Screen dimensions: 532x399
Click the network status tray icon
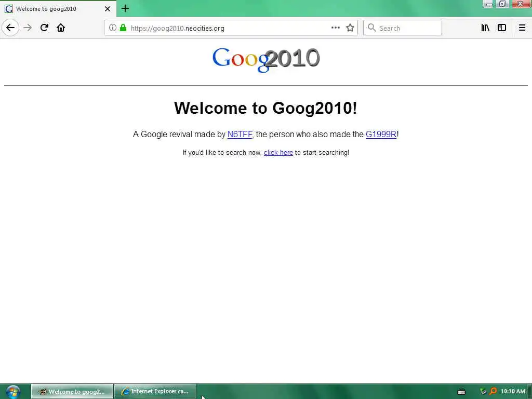point(483,392)
